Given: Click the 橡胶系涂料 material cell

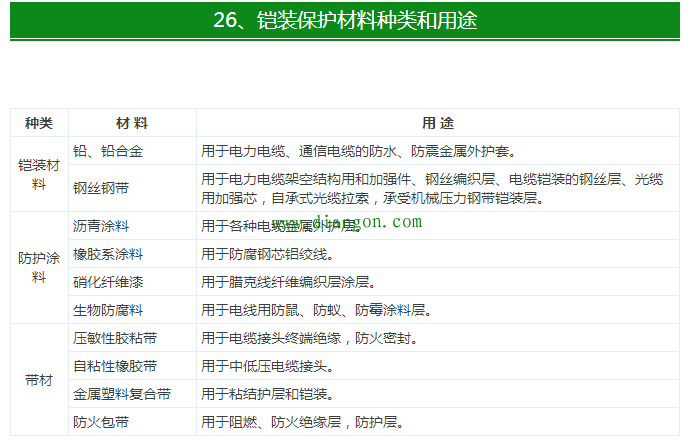Looking at the screenshot, I should pyautogui.click(x=108, y=253).
